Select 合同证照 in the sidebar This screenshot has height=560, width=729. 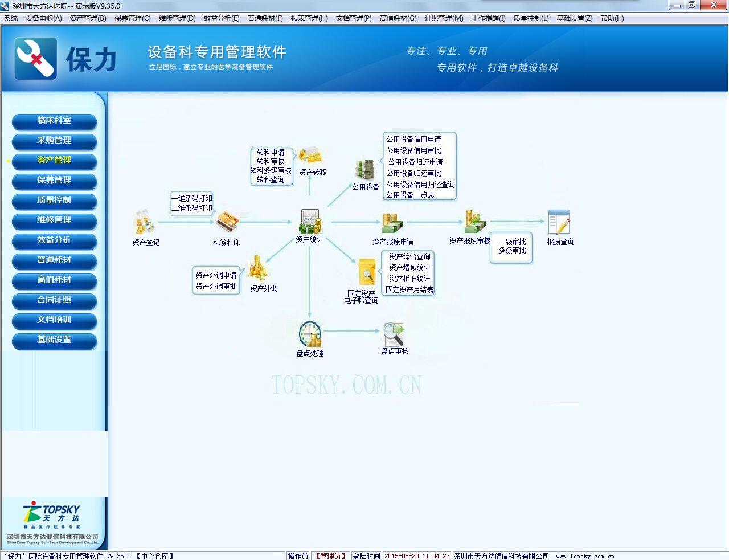tap(54, 301)
